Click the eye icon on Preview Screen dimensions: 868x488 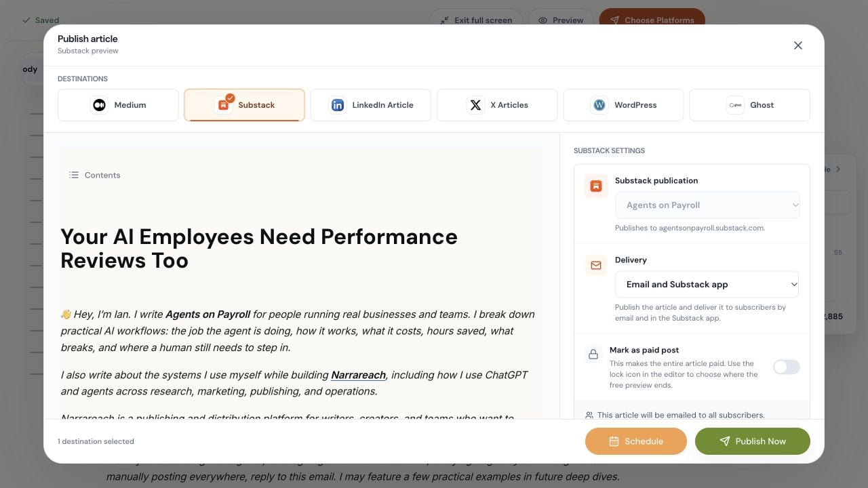(542, 20)
